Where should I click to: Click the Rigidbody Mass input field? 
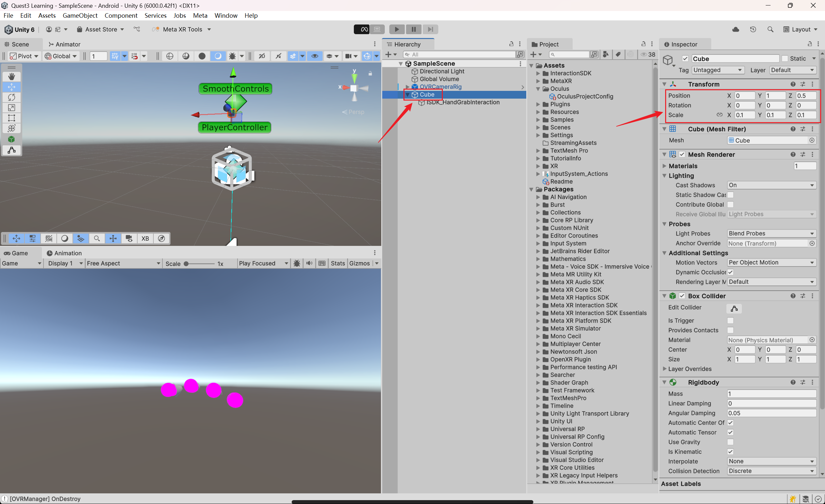pos(772,394)
